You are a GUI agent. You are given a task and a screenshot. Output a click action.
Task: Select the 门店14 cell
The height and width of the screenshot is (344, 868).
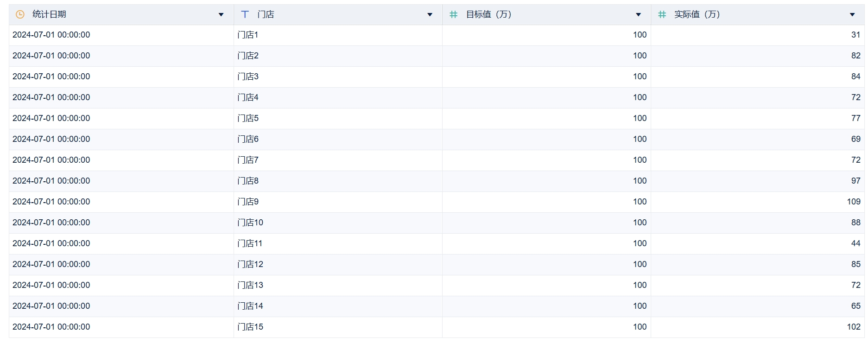(x=338, y=306)
